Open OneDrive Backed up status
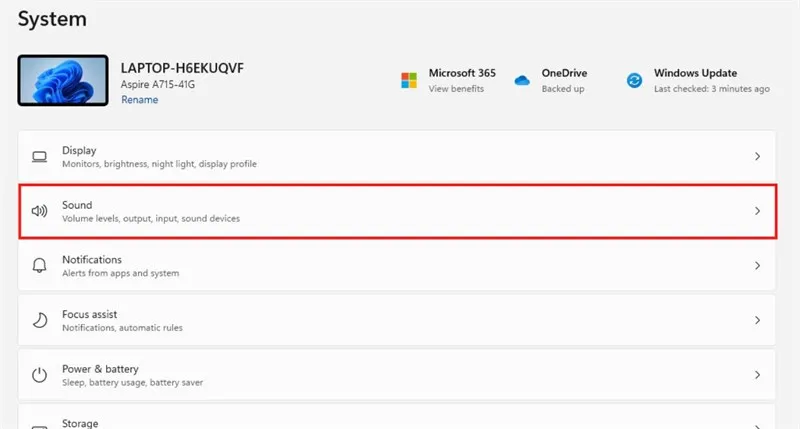The width and height of the screenshot is (800, 429). (x=563, y=89)
